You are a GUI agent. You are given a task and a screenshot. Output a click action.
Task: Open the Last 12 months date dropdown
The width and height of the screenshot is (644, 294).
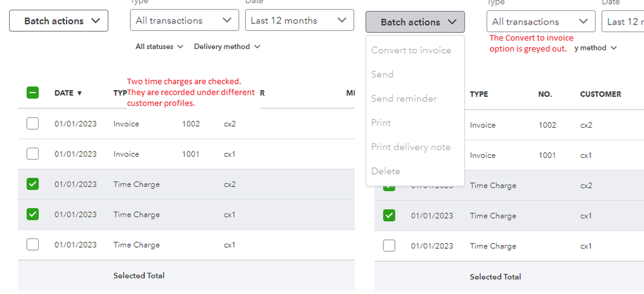click(x=299, y=21)
